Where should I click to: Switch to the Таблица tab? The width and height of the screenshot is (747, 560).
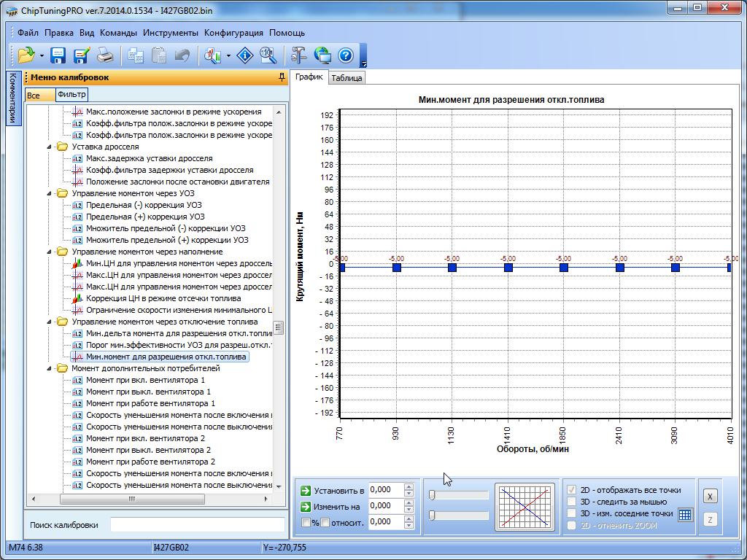(x=347, y=78)
